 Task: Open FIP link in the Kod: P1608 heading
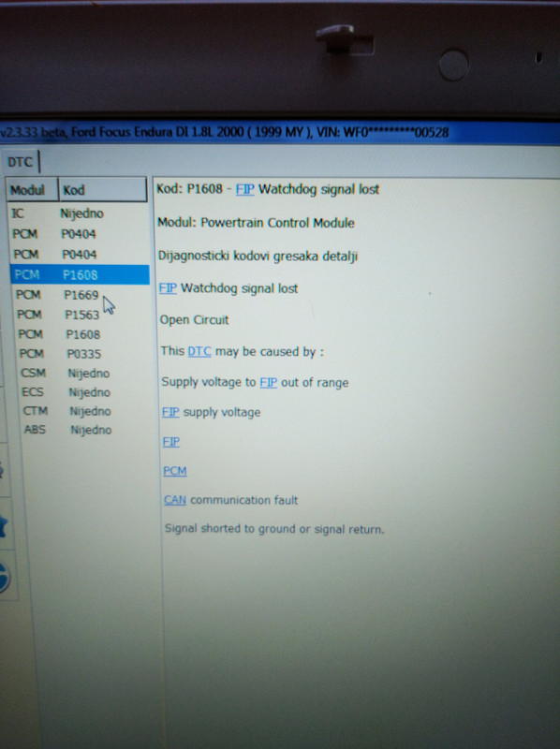[244, 190]
